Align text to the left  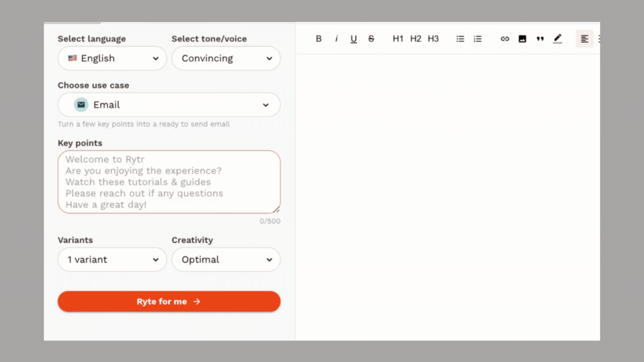click(x=585, y=39)
